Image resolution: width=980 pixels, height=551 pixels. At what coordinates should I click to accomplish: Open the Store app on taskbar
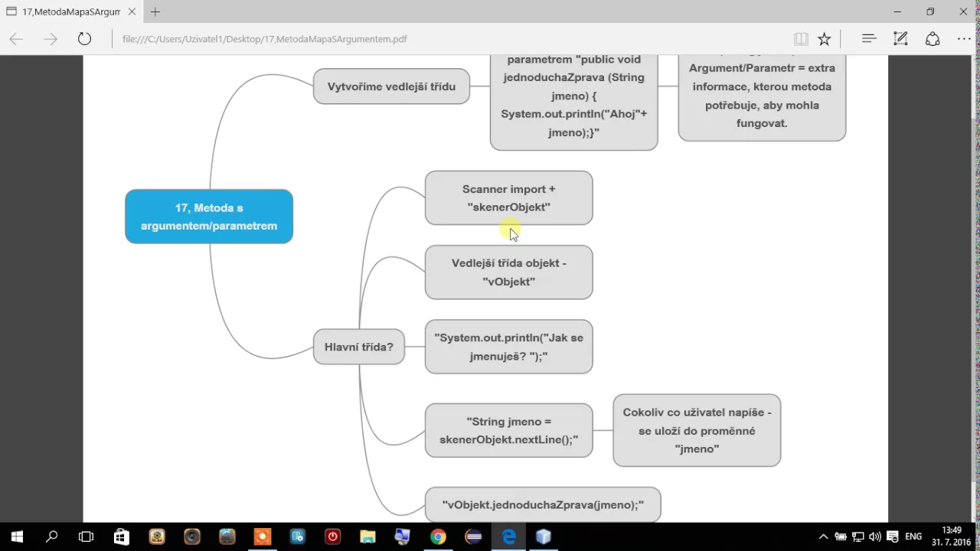pos(121,536)
